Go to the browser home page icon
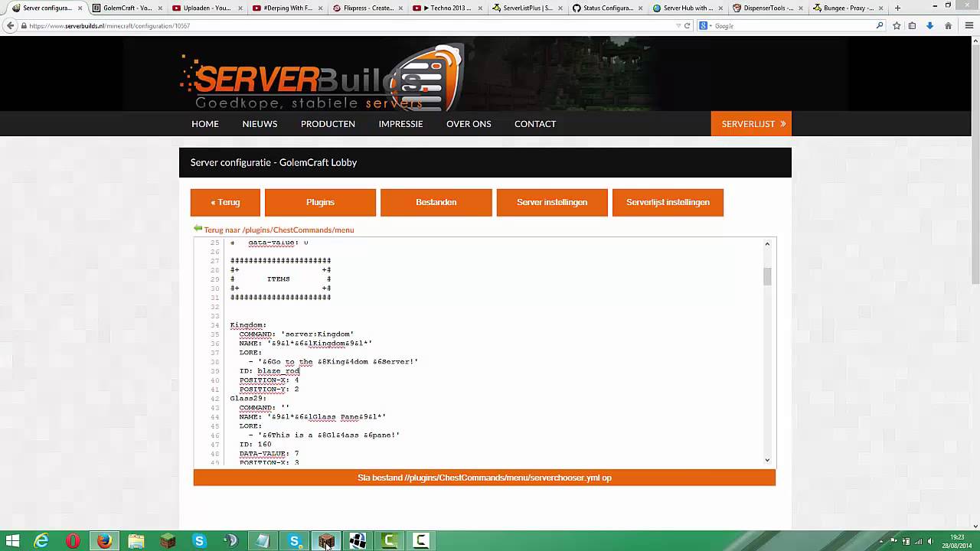 [948, 25]
